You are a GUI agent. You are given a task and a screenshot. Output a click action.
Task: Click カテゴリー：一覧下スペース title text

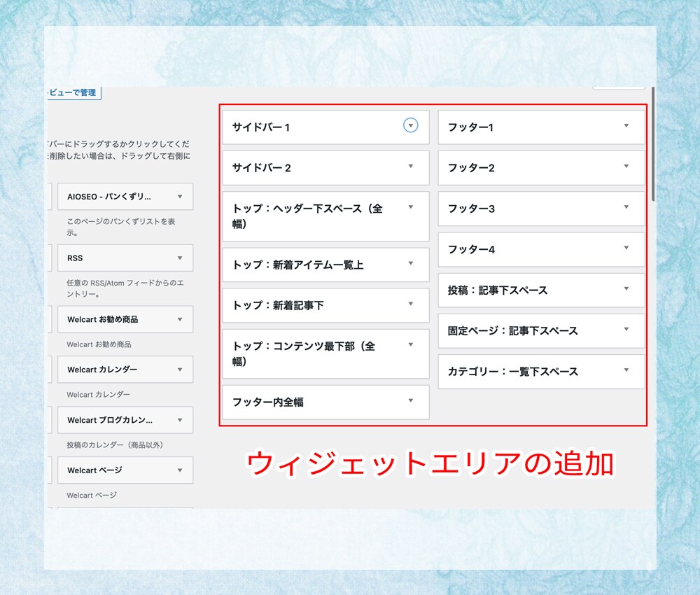pyautogui.click(x=513, y=372)
